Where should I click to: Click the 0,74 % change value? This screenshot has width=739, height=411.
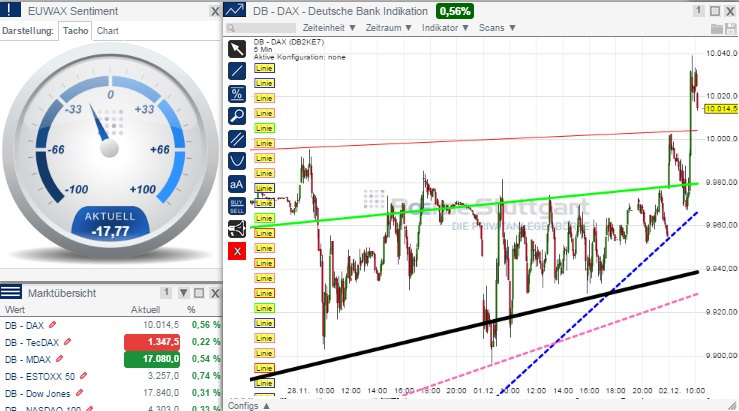[206, 376]
